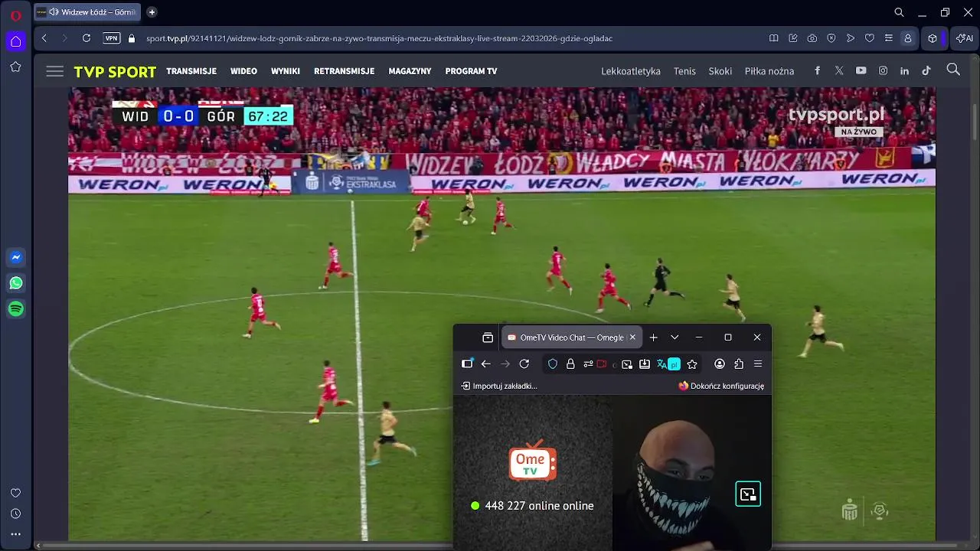The image size is (980, 551).
Task: Go to the Tenis section
Action: pos(684,71)
